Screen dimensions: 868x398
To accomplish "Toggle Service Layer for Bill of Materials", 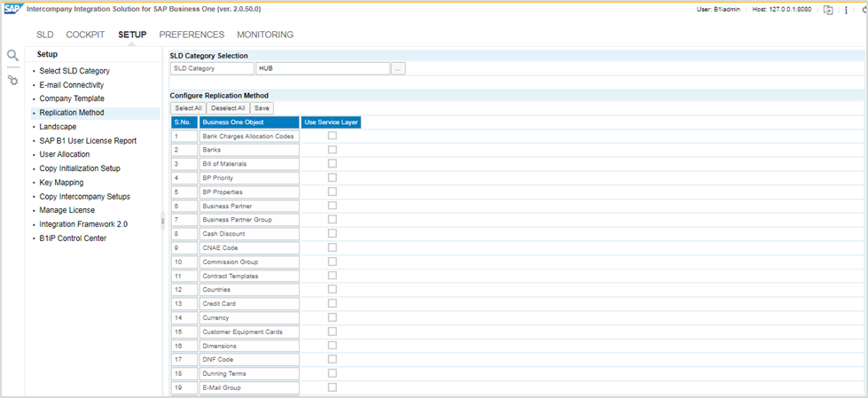I will pos(332,164).
